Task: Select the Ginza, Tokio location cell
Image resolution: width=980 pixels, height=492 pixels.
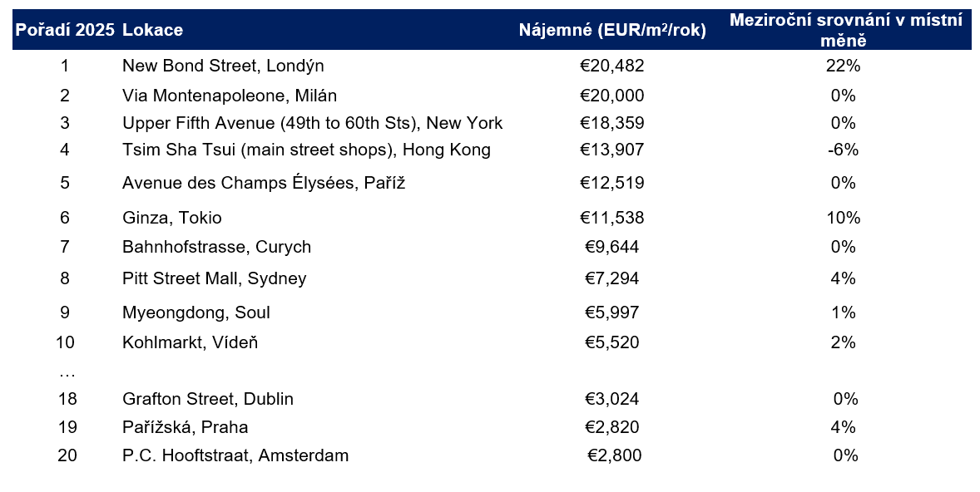Action: [x=171, y=219]
